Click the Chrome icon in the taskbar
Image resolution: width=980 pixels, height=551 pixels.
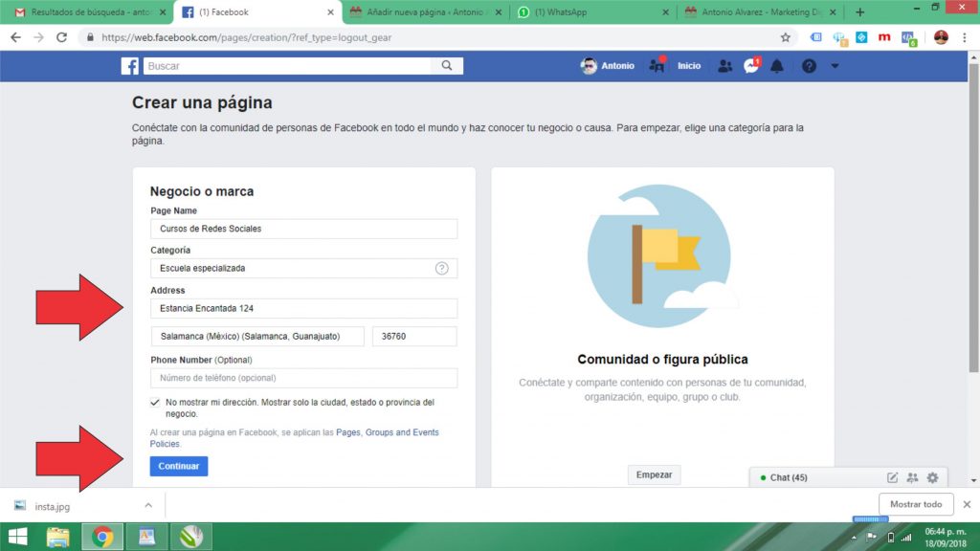tap(102, 537)
